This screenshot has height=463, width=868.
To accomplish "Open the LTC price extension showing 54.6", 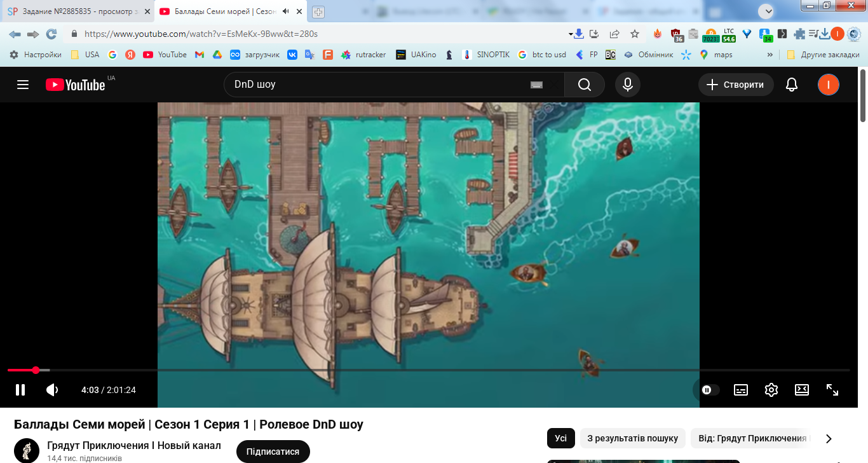I will coord(729,35).
